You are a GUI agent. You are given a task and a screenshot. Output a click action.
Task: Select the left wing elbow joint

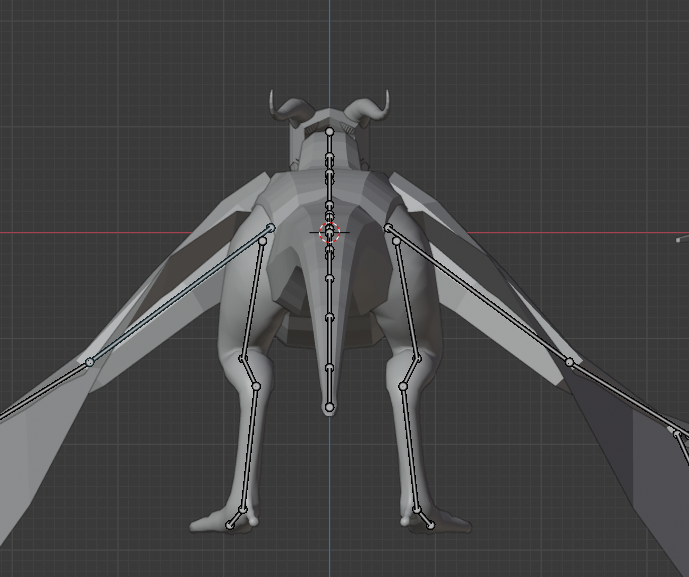90,362
